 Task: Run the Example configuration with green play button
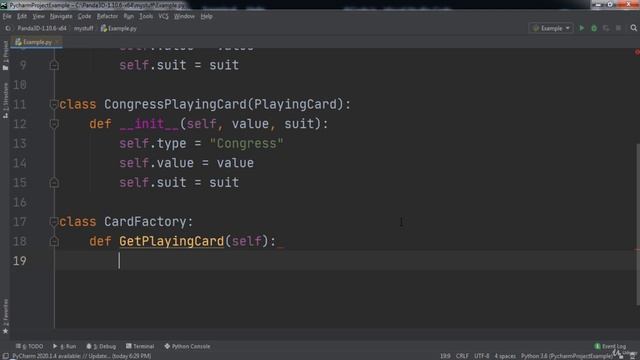point(582,28)
